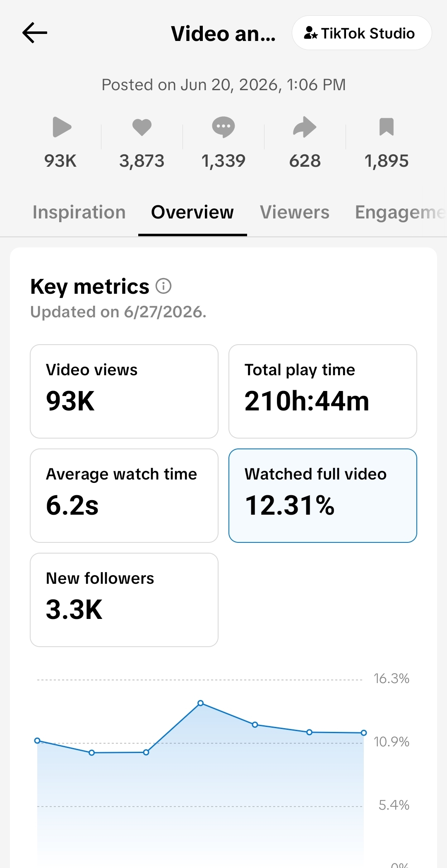Switch to the Inspiration tab

pos(79,212)
